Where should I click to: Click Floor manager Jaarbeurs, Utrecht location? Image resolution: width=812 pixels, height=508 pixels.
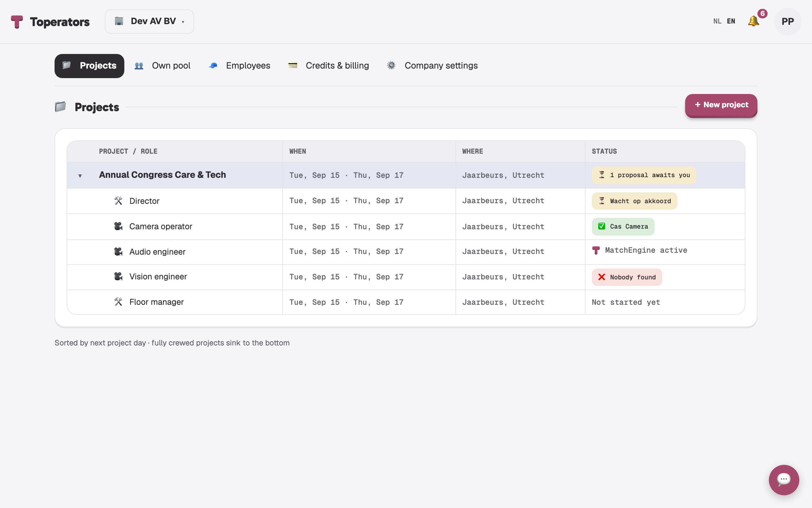click(x=503, y=302)
